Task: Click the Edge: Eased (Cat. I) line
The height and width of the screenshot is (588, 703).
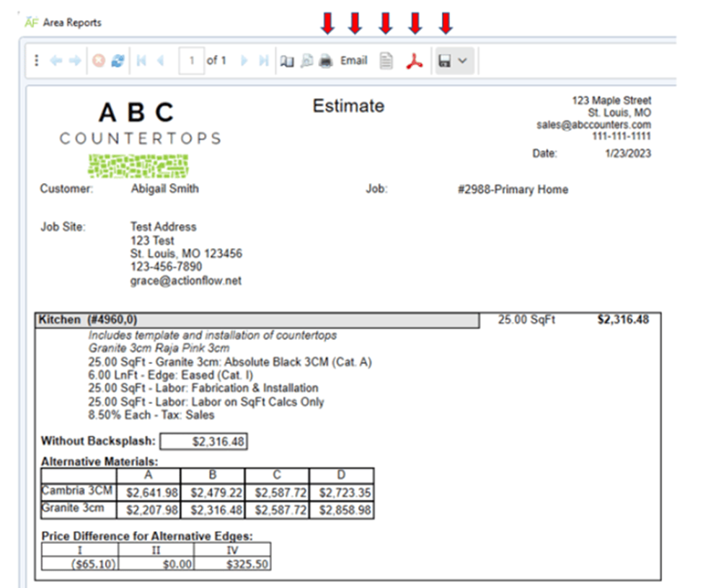Action: coord(171,375)
